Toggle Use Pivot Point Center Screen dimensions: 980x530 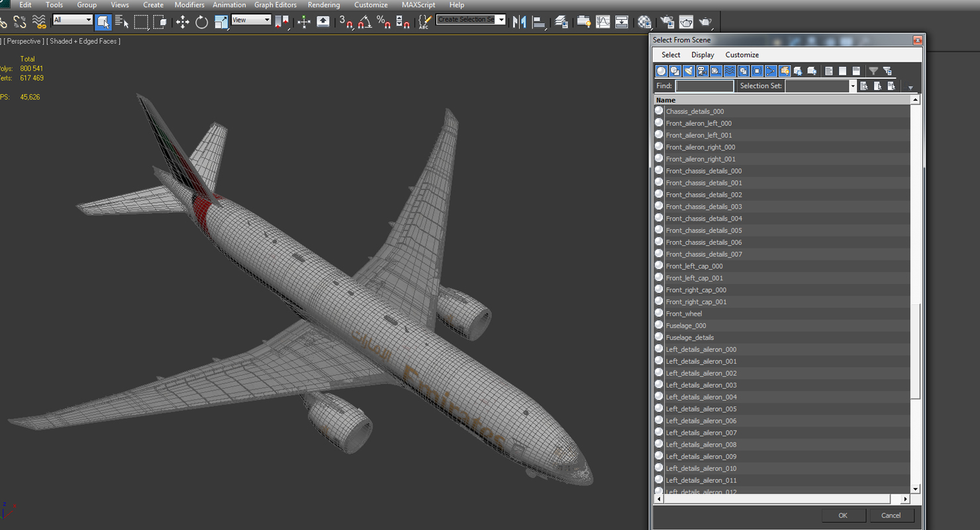tap(281, 22)
